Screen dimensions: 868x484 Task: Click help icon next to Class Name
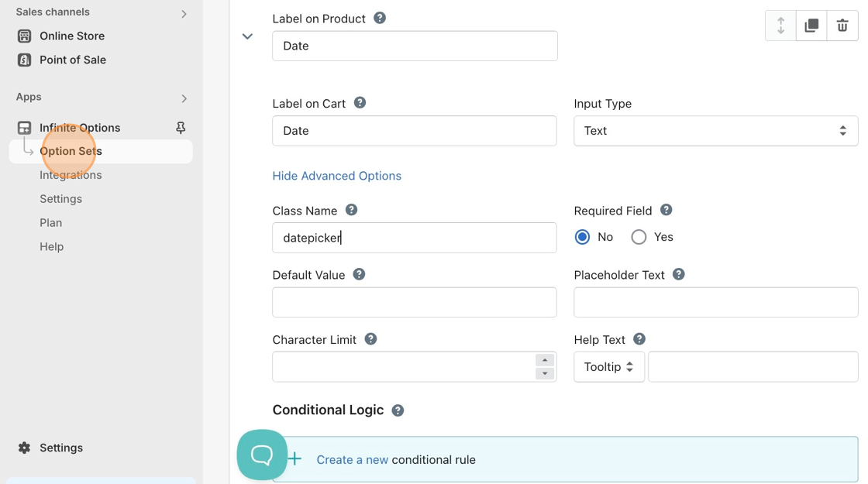point(351,210)
